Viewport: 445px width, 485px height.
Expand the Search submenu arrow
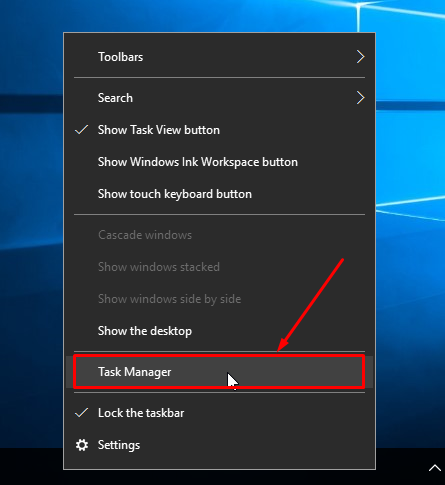360,98
